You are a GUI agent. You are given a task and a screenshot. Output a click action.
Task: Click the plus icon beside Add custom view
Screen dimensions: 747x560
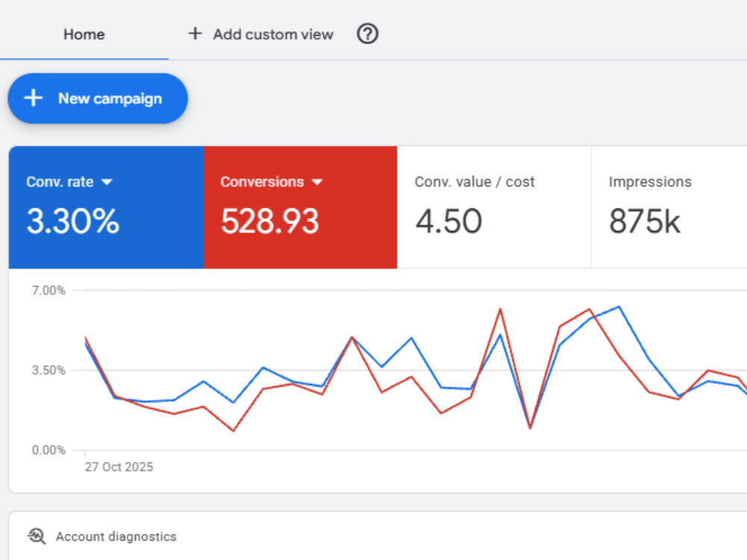click(x=195, y=34)
